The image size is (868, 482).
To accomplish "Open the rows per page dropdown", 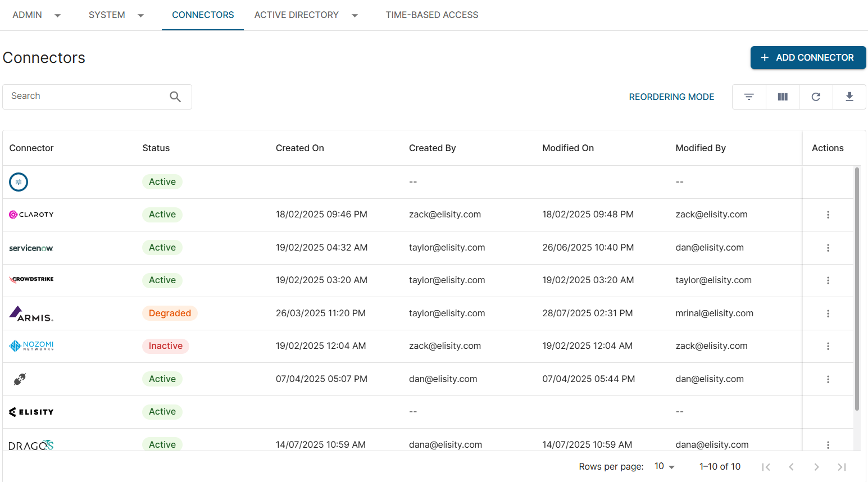I will (664, 466).
